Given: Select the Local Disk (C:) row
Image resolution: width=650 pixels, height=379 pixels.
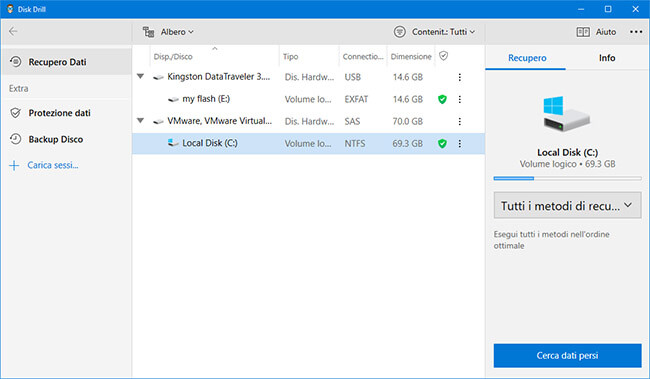Looking at the screenshot, I should 308,143.
